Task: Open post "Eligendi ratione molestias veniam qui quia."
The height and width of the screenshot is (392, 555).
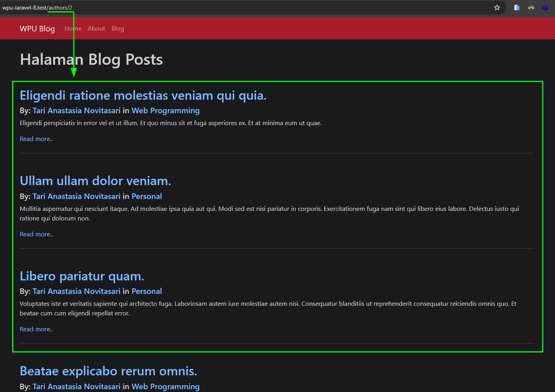Action: (x=143, y=96)
